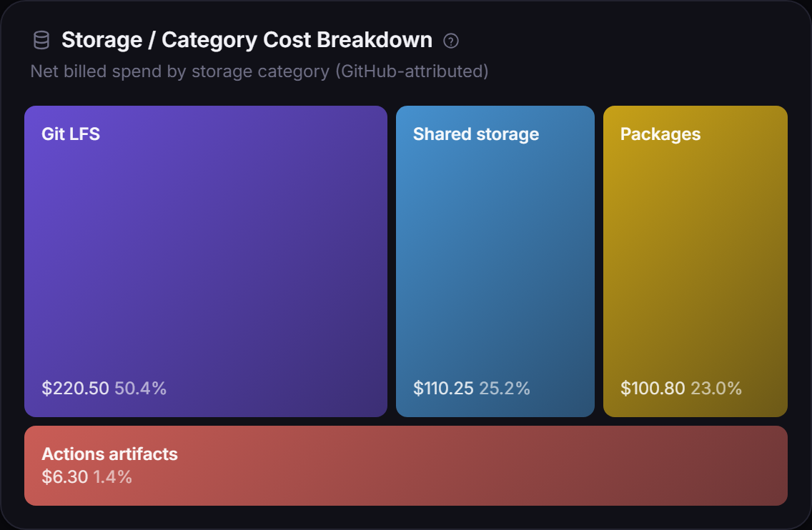Click the 'Actions artifacts' label

click(110, 454)
